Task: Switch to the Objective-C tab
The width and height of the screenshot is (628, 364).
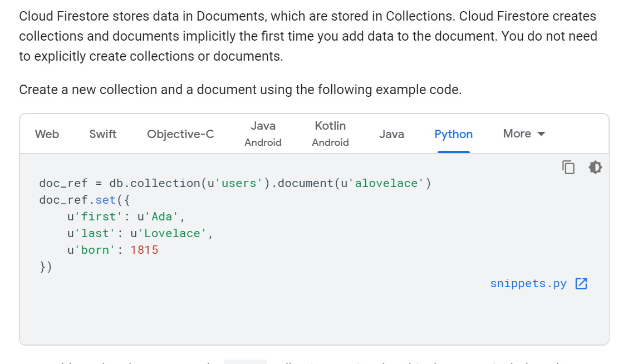Action: (x=180, y=134)
